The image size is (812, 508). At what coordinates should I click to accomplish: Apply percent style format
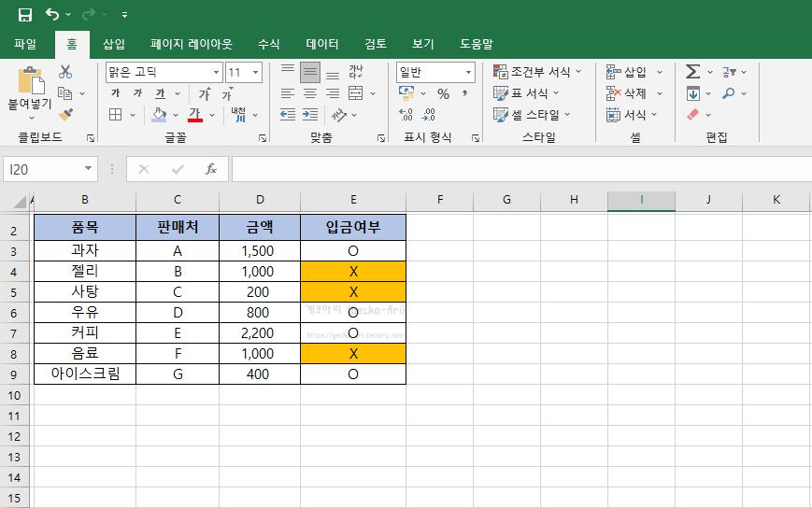click(443, 93)
